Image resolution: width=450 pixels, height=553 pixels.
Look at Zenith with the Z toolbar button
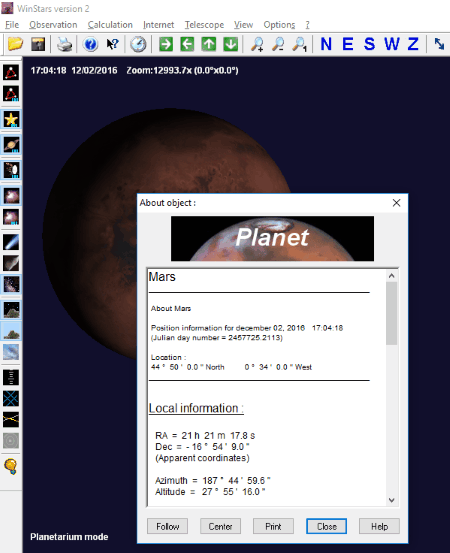pos(413,44)
